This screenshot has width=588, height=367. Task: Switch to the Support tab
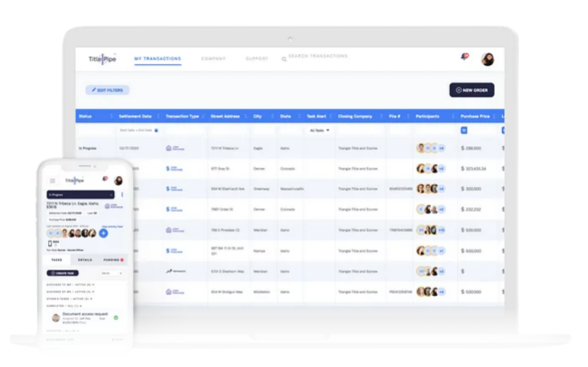257,59
